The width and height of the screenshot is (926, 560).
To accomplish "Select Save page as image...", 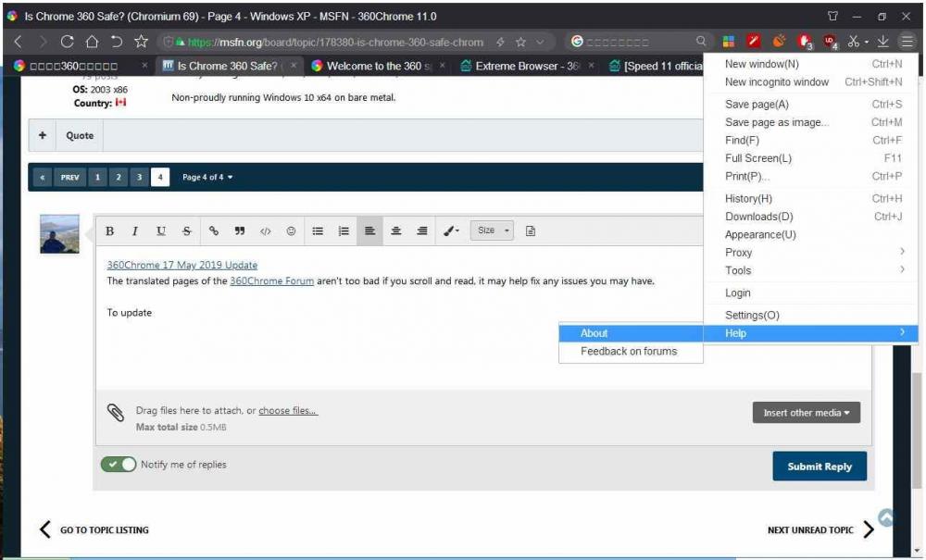I will 810,122.
